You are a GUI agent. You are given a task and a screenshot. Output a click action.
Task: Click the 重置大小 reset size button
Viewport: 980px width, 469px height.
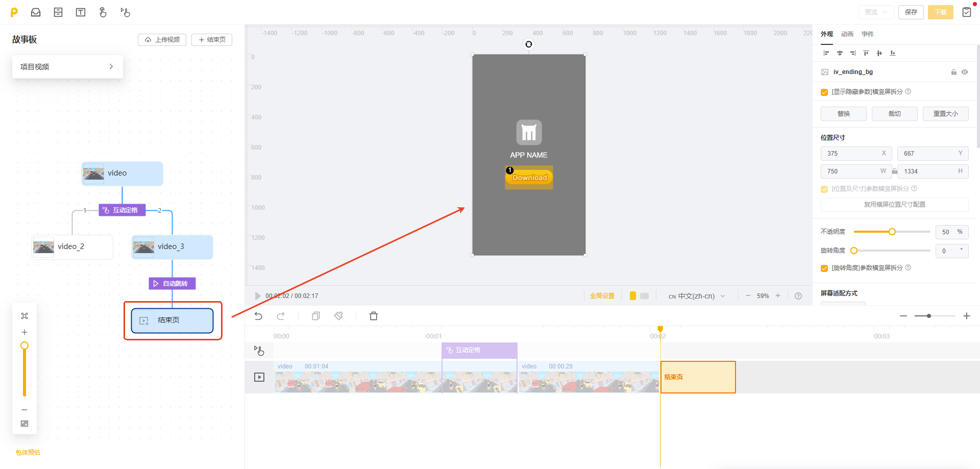(946, 114)
